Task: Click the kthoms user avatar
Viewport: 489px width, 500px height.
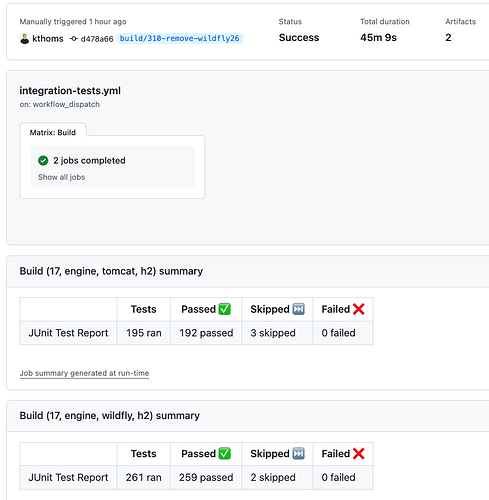Action: tap(25, 39)
